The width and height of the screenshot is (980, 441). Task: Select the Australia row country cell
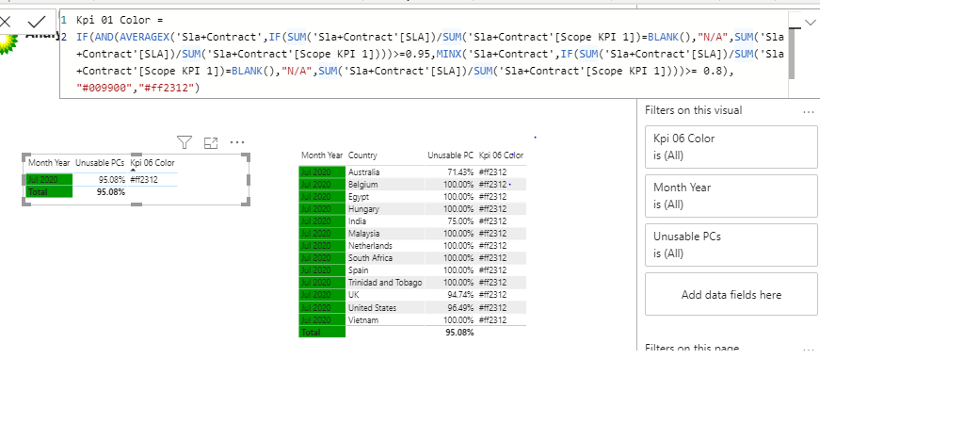(x=363, y=172)
